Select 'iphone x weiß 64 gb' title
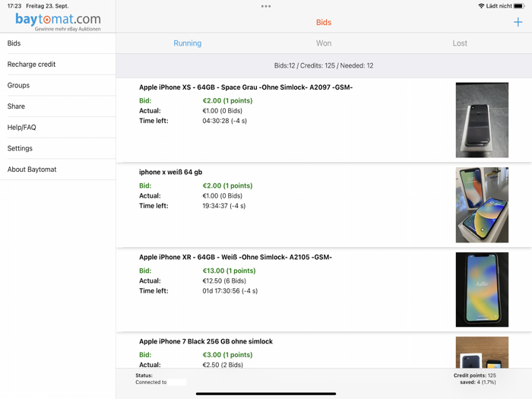The image size is (532, 399). point(170,172)
